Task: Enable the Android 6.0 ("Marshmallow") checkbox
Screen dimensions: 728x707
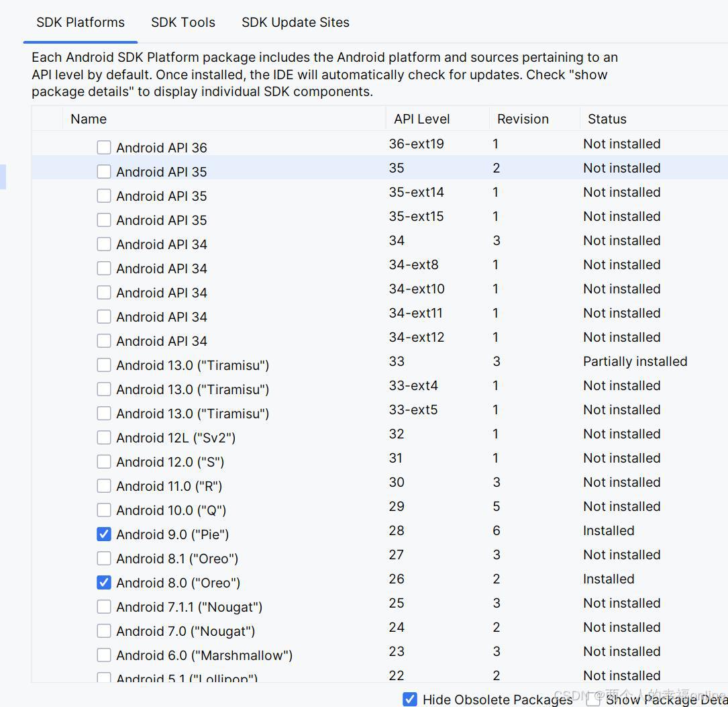Action: pos(104,655)
